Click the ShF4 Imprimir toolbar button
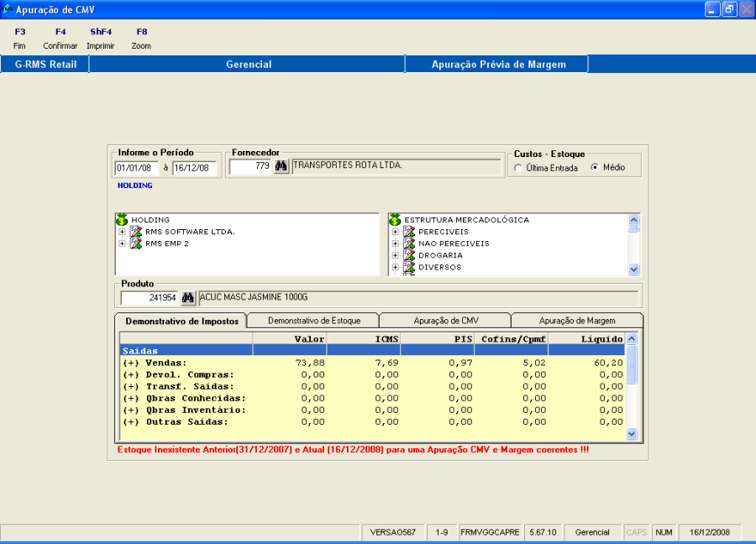 (x=101, y=39)
